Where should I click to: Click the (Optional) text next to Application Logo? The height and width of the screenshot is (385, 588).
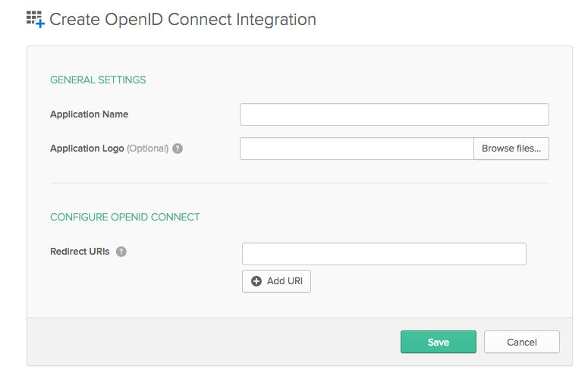pos(147,149)
